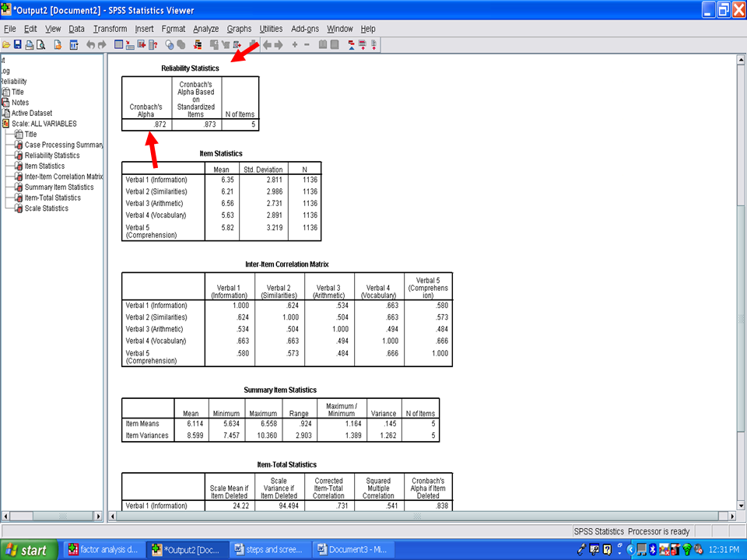The image size is (747, 560).
Task: Click the Save document toolbar icon
Action: (17, 45)
